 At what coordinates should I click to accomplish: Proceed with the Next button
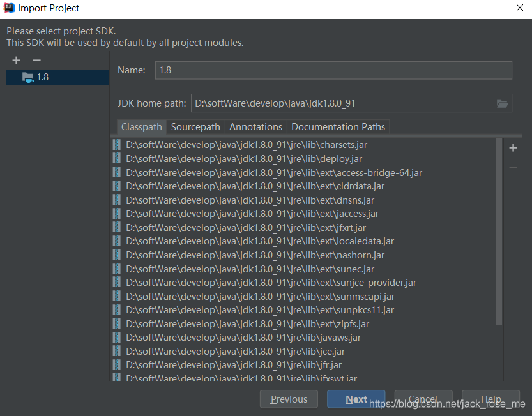point(356,399)
